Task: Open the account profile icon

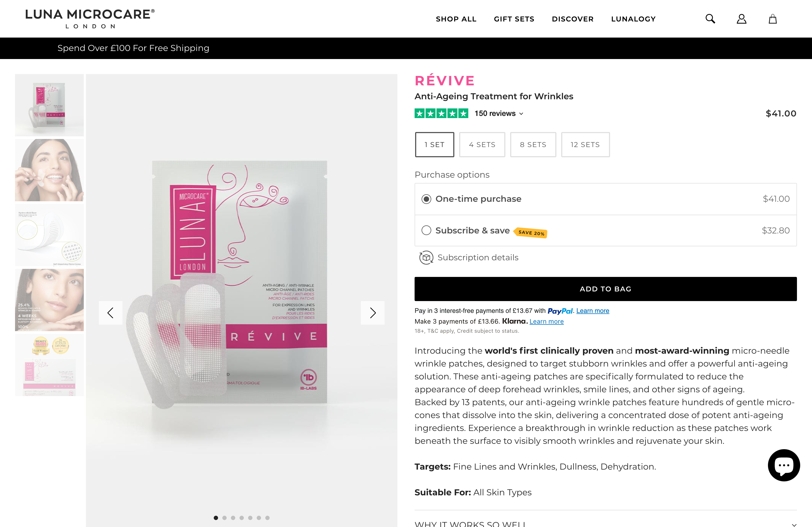Action: pyautogui.click(x=741, y=19)
